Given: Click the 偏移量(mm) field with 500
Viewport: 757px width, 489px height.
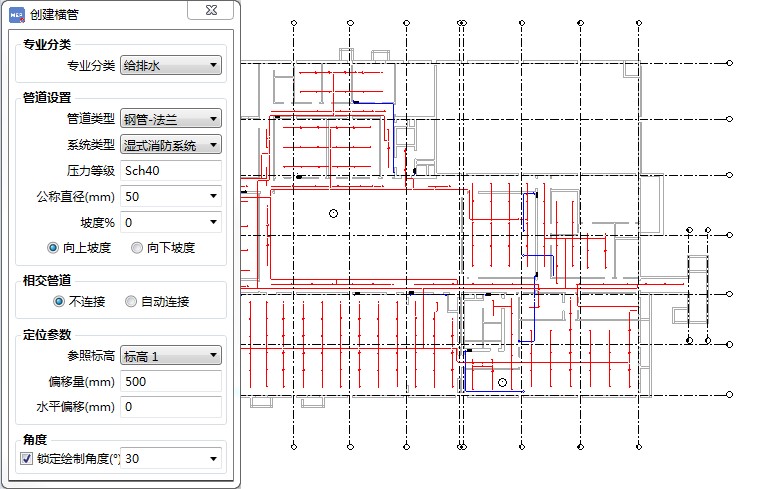Looking at the screenshot, I should click(x=171, y=381).
